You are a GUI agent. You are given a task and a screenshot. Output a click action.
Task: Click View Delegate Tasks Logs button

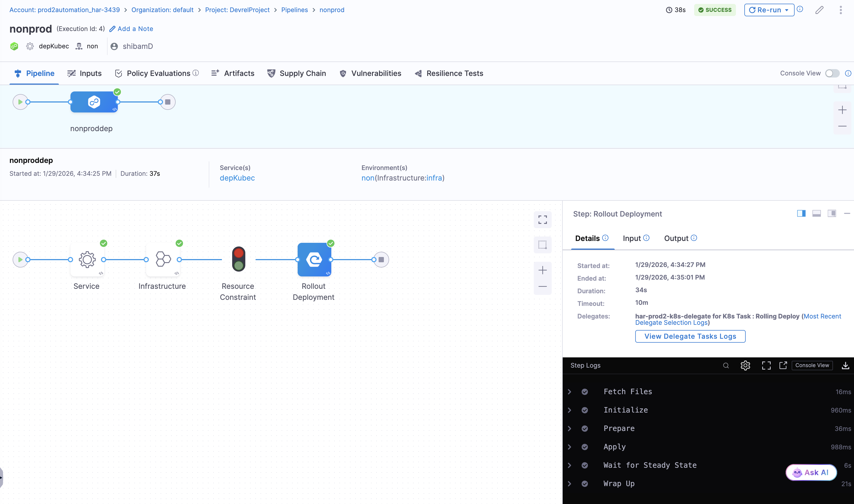(x=690, y=336)
